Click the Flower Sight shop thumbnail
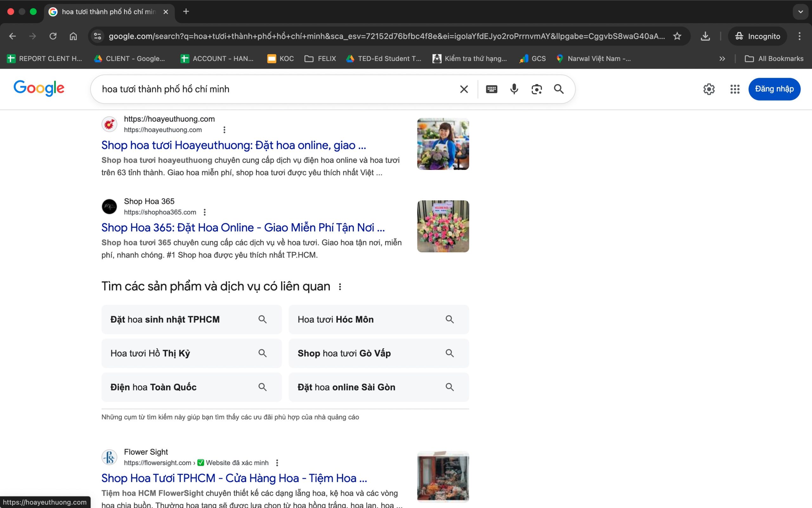Image resolution: width=812 pixels, height=508 pixels. coord(443,477)
